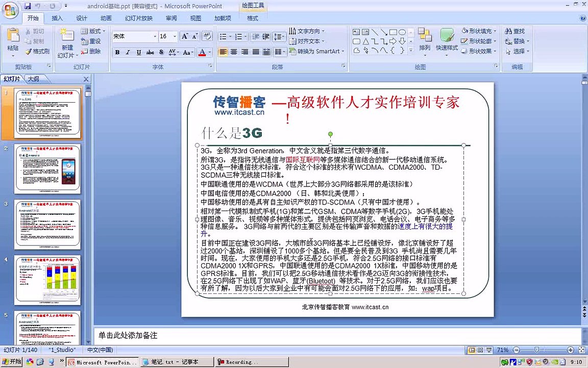Click 删除 to delete slide
The height and width of the screenshot is (368, 588).
91,51
